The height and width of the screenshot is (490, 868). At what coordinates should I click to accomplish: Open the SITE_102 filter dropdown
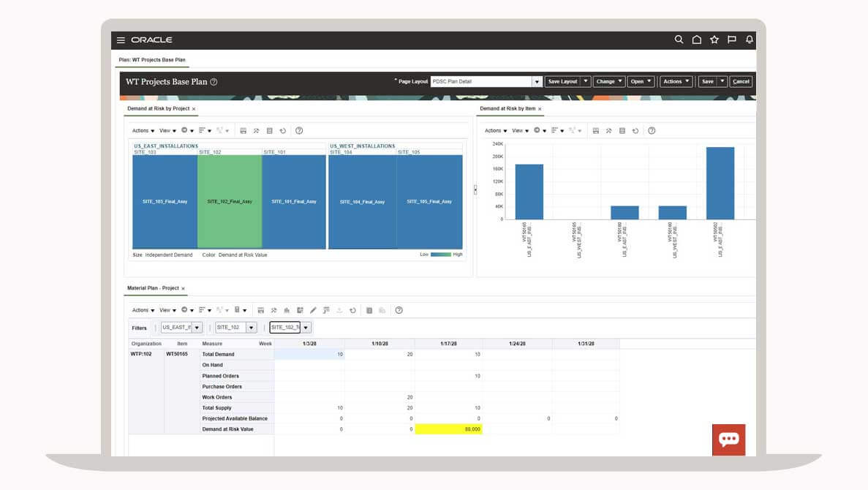point(251,328)
